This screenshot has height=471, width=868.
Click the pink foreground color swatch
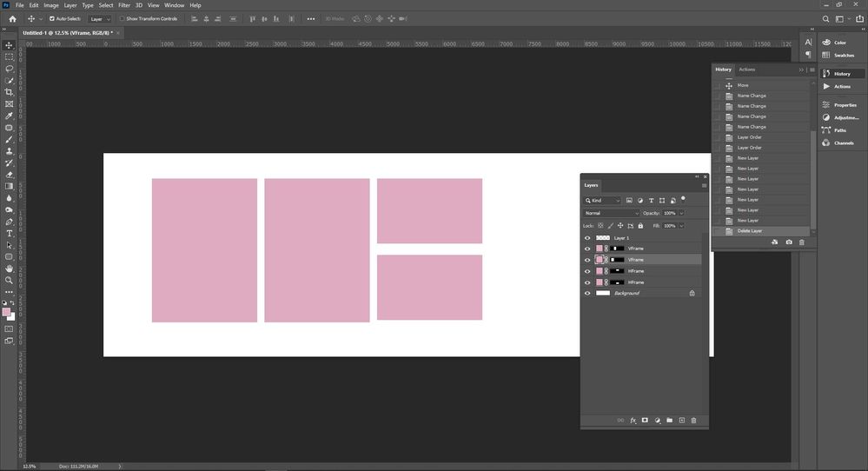coord(6,312)
